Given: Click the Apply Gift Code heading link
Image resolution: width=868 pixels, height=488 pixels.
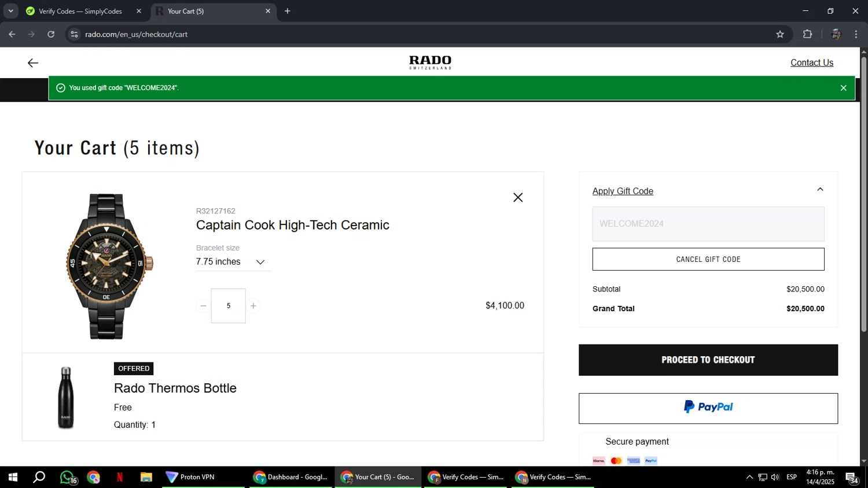Looking at the screenshot, I should point(623,191).
